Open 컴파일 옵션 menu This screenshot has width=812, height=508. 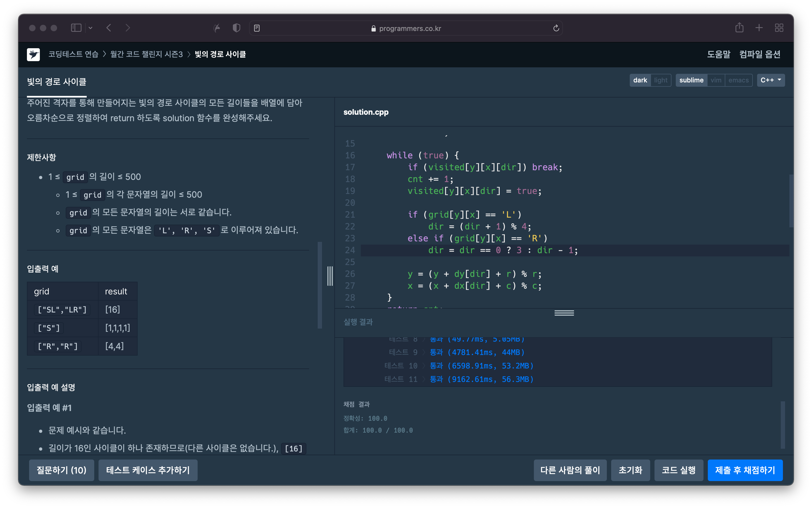759,54
